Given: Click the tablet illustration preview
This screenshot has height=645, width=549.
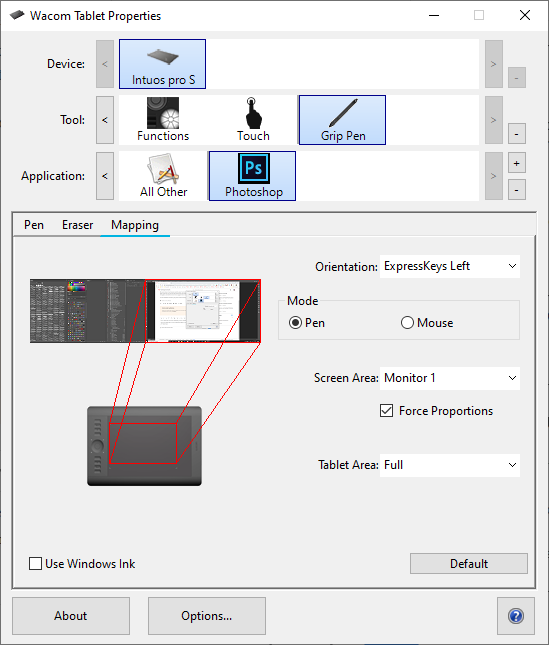Looking at the screenshot, I should pos(144,446).
